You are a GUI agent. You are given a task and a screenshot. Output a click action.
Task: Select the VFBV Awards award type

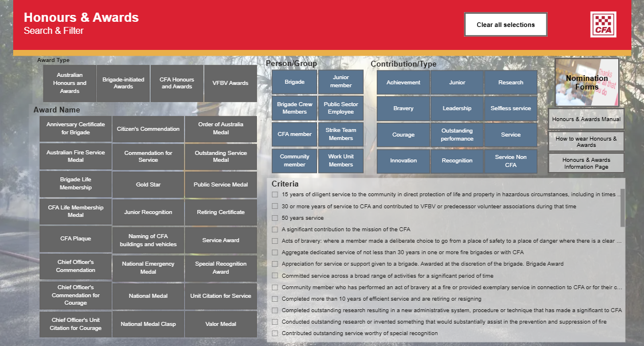click(230, 83)
